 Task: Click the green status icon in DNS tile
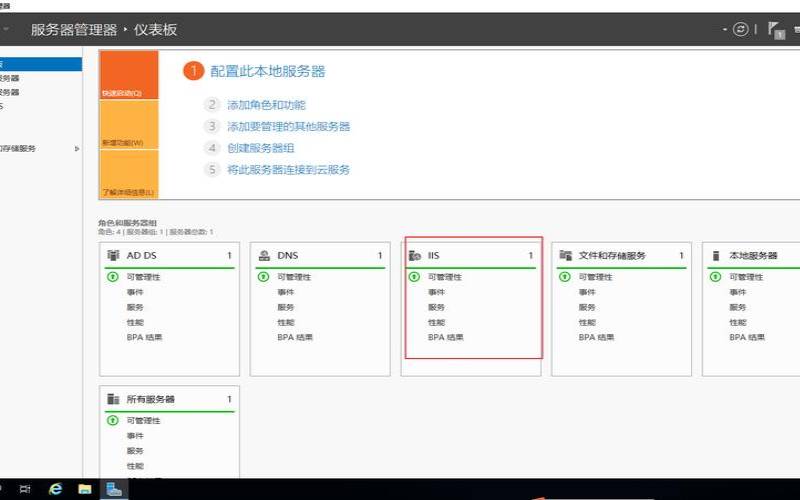click(x=263, y=277)
